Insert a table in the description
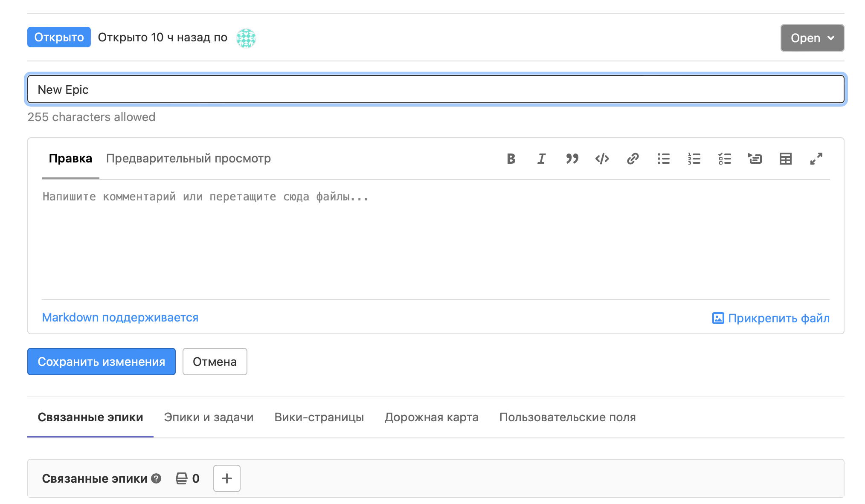Screen dimensions: 865x504 [x=785, y=159]
